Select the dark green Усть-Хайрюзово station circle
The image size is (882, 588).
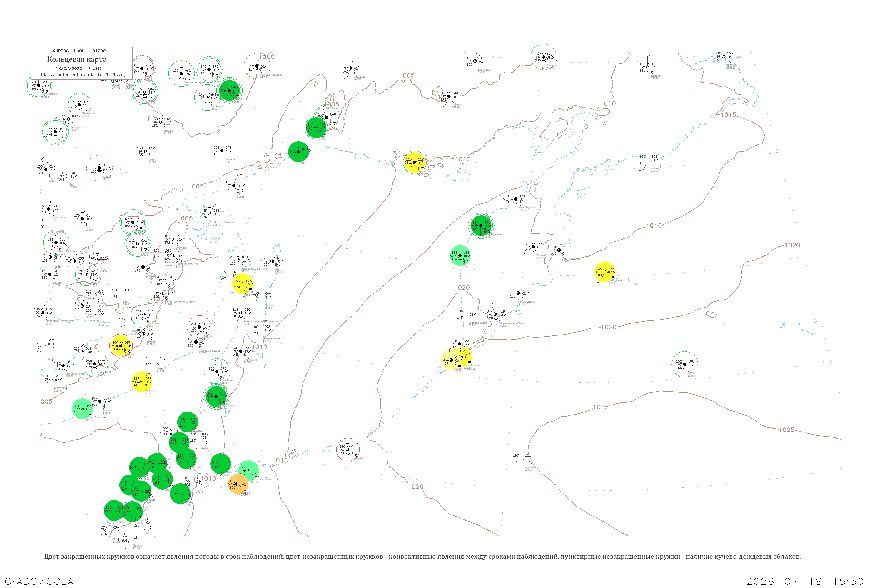pyautogui.click(x=481, y=225)
